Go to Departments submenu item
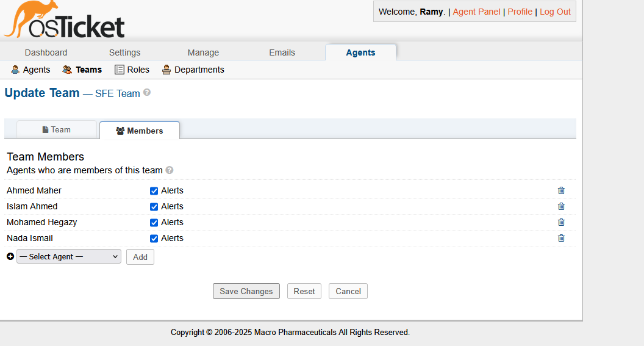The height and width of the screenshot is (346, 644). [x=193, y=70]
